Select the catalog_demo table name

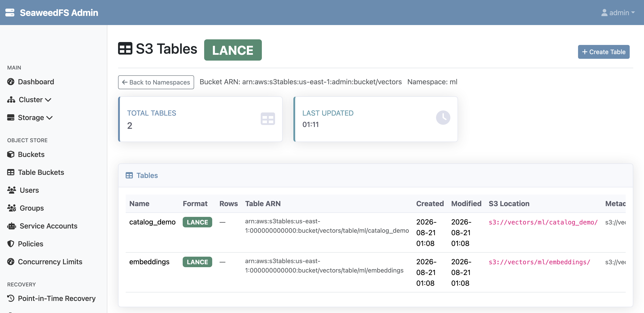click(152, 222)
